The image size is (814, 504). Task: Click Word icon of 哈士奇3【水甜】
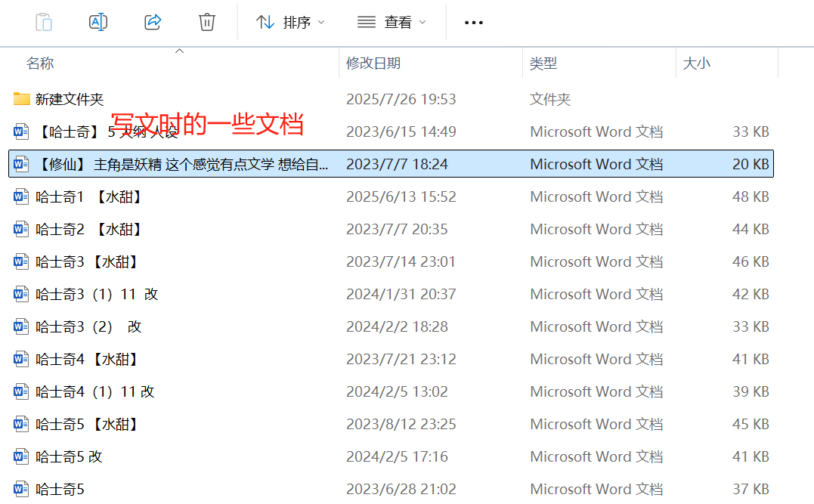pos(20,261)
